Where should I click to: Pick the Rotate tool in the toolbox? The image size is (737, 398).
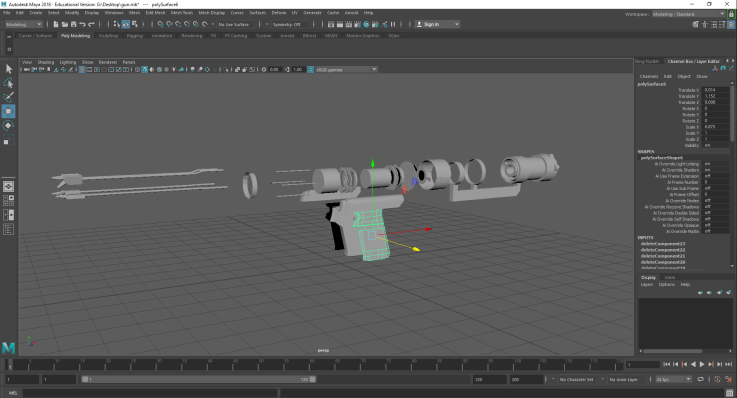(8, 125)
